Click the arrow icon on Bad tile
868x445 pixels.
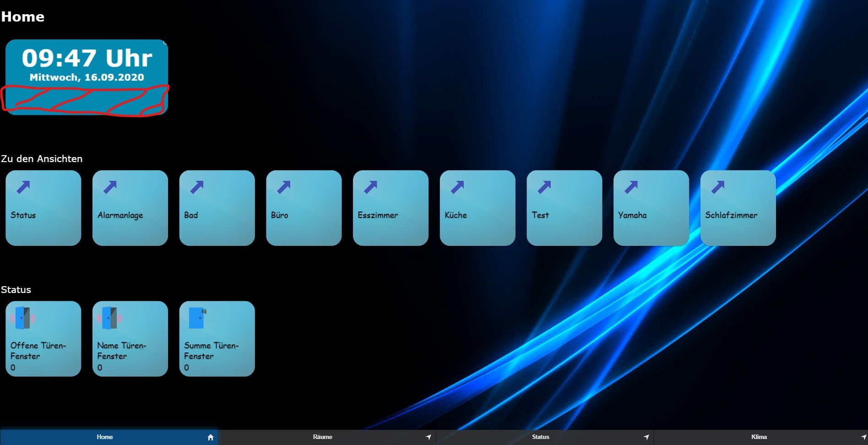(197, 187)
